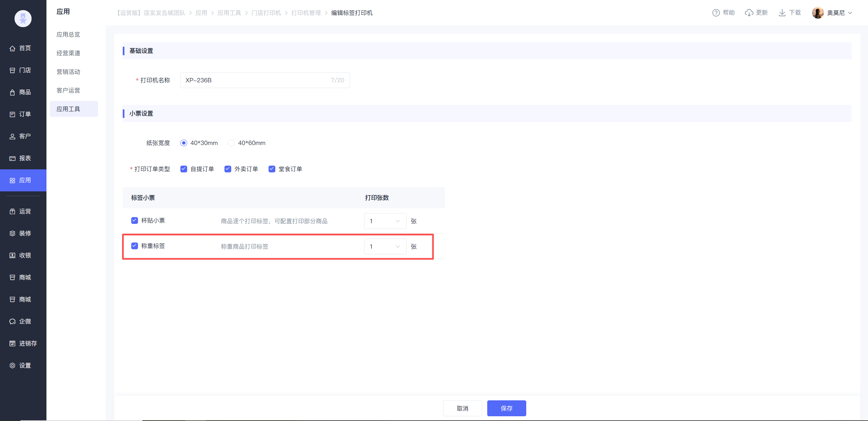
Task: Open the 订单 orders sidebar icon
Action: tap(13, 114)
